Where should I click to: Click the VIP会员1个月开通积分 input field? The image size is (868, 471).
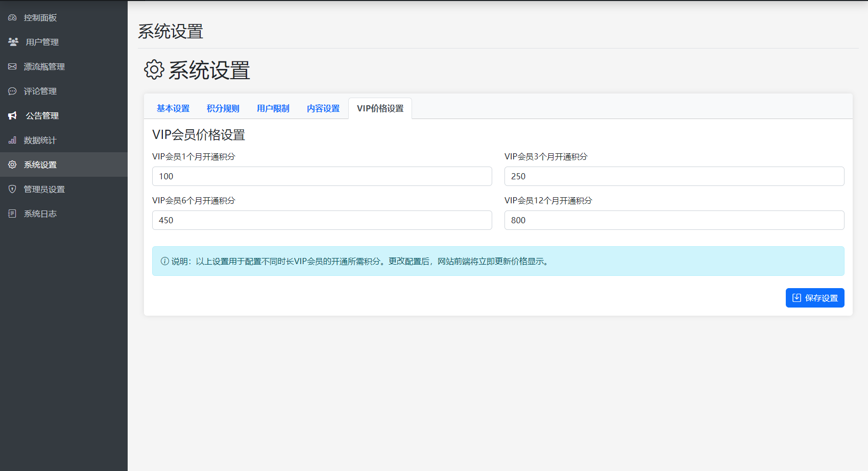322,176
